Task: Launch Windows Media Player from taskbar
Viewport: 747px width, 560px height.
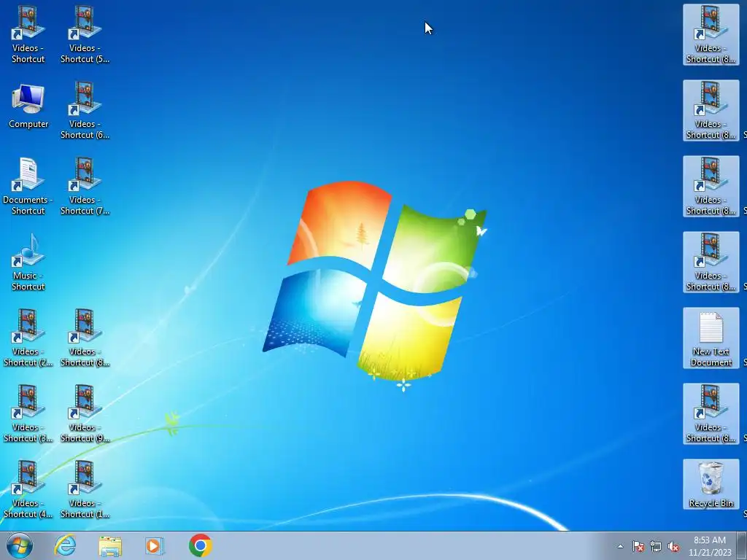Action: (x=155, y=545)
